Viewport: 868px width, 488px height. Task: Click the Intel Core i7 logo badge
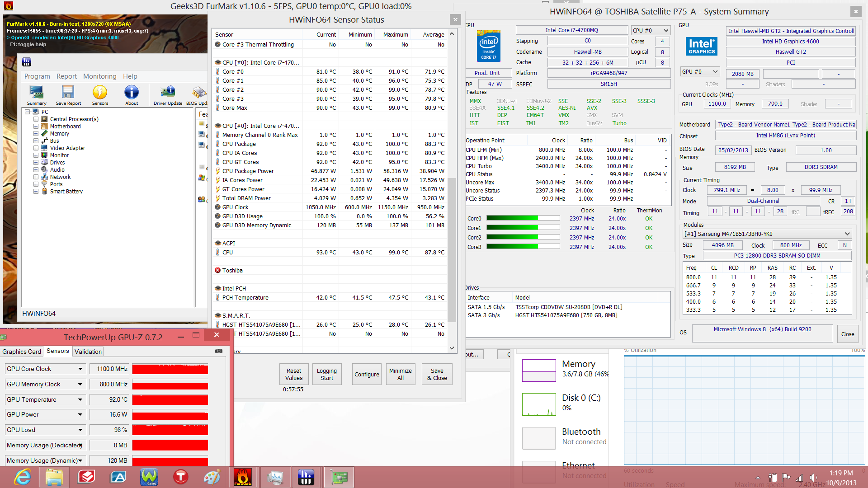coord(489,46)
